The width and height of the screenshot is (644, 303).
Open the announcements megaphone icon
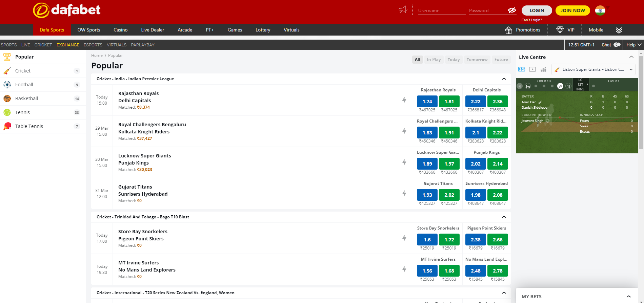coord(403,10)
